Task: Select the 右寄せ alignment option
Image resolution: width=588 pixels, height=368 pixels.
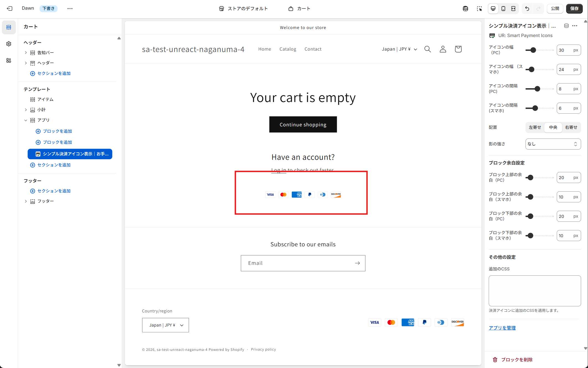Action: [571, 127]
